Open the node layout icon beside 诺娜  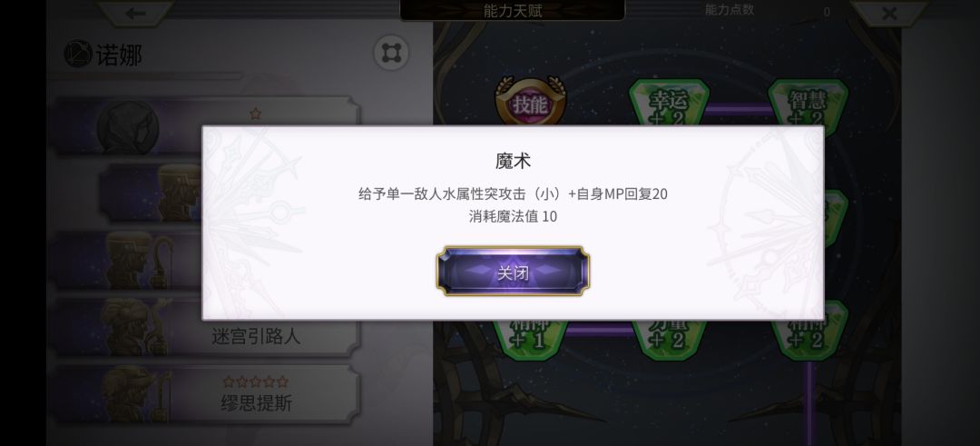point(391,53)
